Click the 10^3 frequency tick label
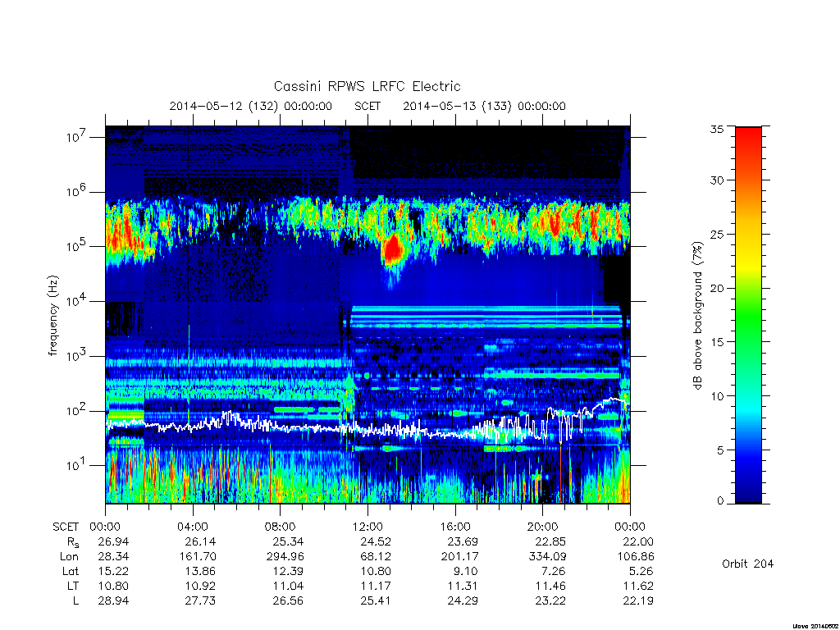The width and height of the screenshot is (840, 630). (x=76, y=356)
